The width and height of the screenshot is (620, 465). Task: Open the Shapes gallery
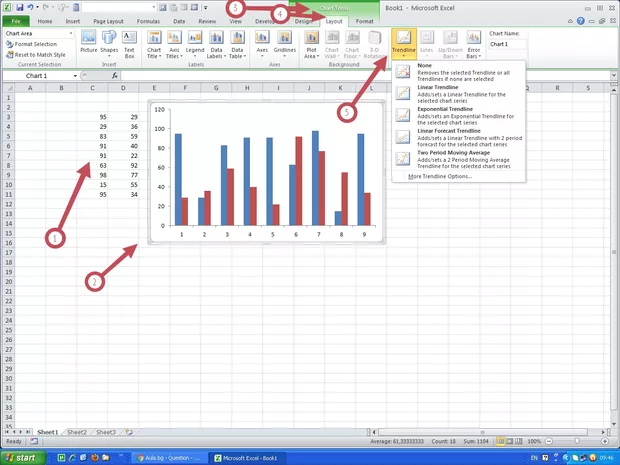click(109, 43)
